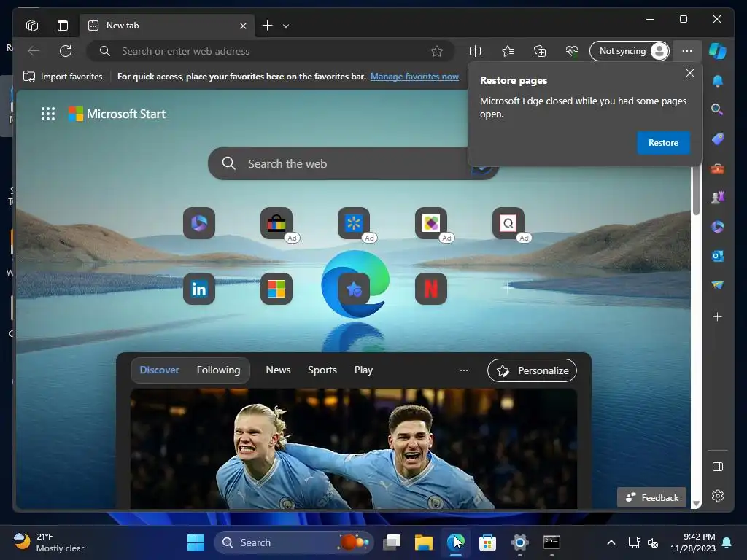Open the tab actions menu icon
Viewport: 747px width, 560px height.
point(63,26)
